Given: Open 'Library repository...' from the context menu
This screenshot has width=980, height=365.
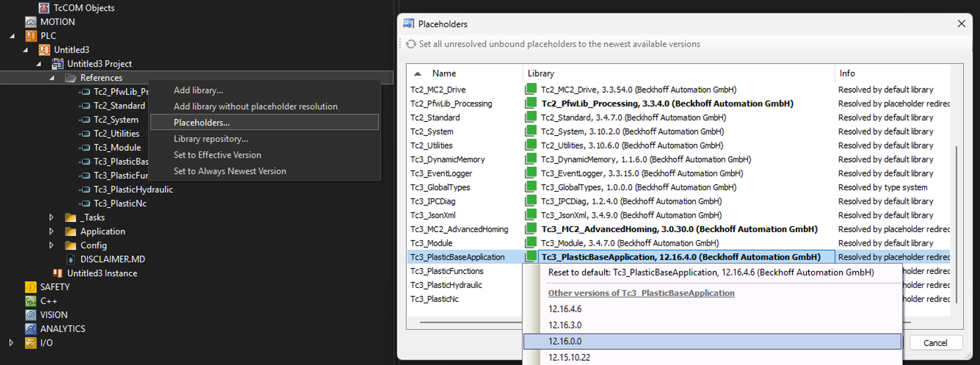Looking at the screenshot, I should pyautogui.click(x=265, y=139).
